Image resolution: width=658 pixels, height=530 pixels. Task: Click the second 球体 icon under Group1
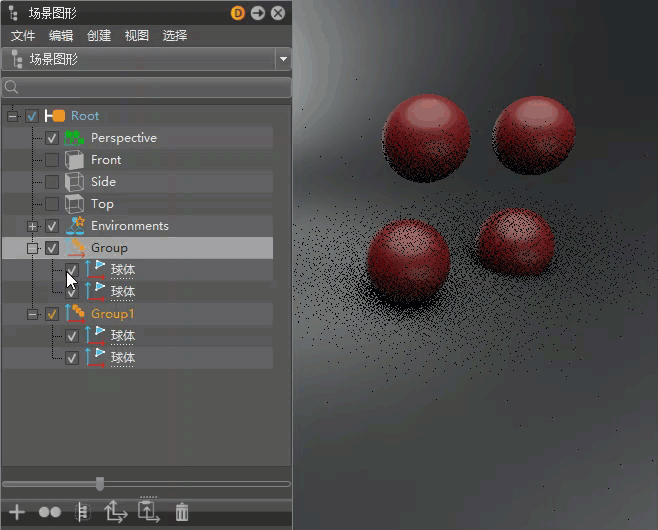point(95,358)
